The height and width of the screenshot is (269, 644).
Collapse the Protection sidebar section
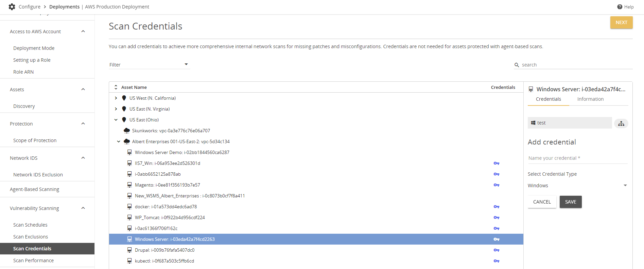(83, 124)
